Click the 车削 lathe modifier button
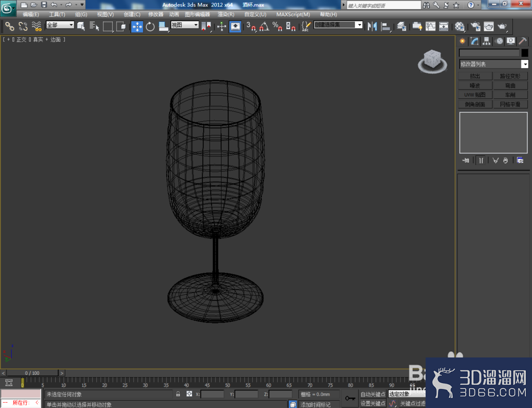 pos(510,95)
